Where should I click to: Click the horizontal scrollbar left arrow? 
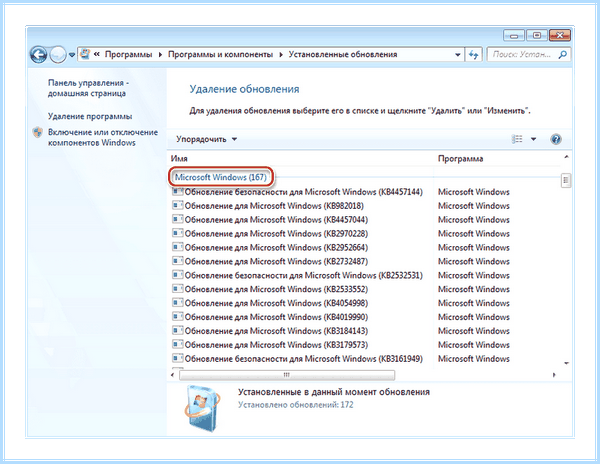click(173, 375)
